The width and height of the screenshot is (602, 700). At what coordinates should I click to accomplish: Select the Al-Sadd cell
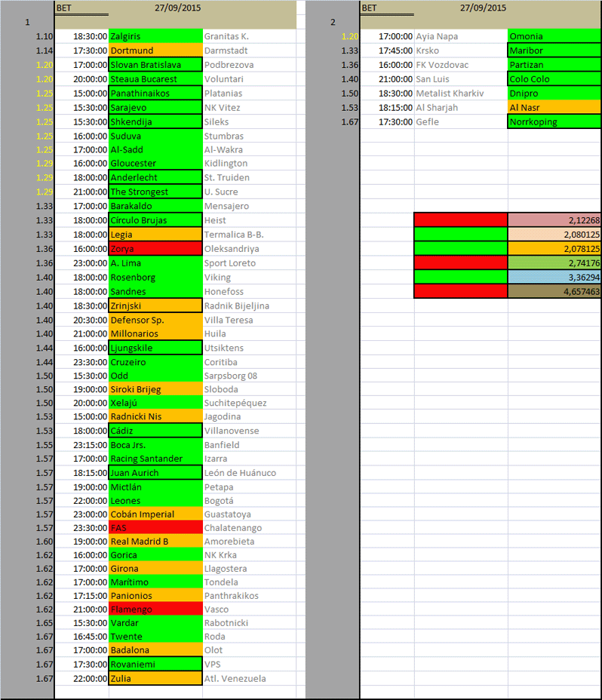155,149
